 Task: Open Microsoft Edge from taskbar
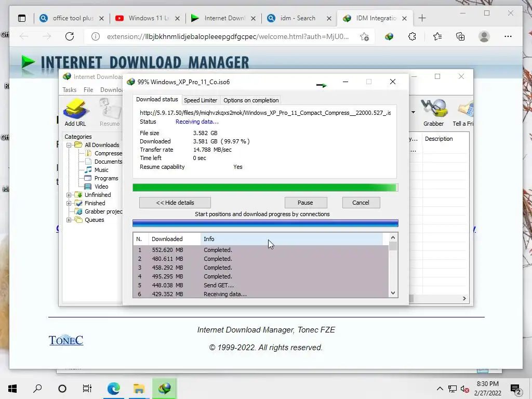[x=114, y=389]
